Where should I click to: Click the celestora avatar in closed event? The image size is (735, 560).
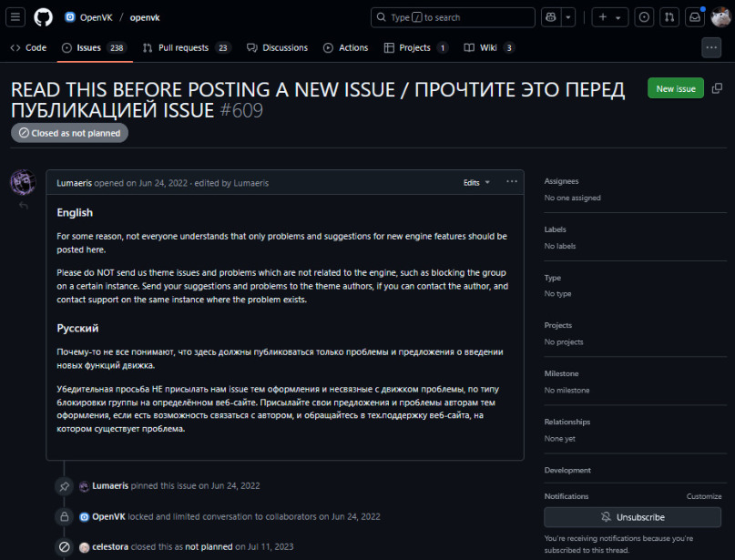pos(85,547)
